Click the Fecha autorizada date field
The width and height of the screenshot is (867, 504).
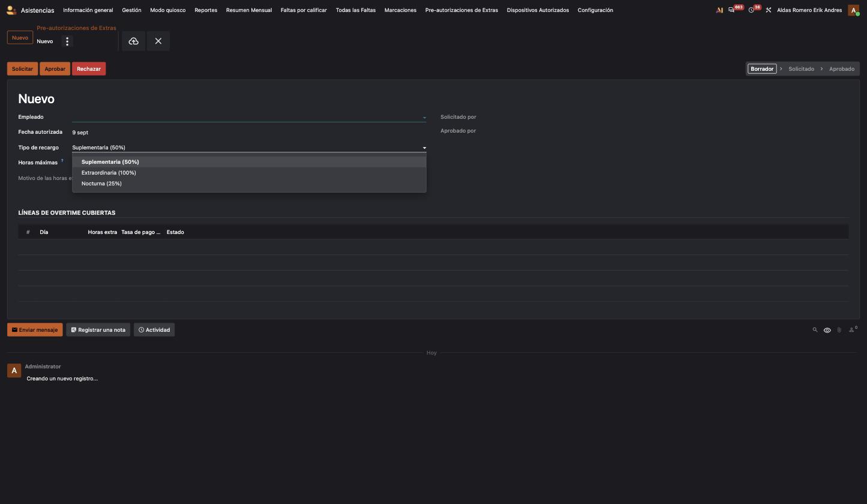tap(249, 133)
